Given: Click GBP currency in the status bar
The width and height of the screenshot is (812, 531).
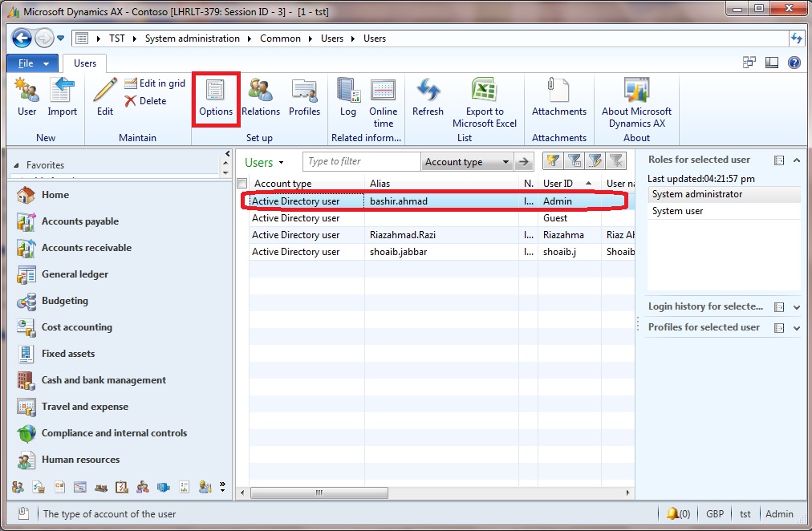Looking at the screenshot, I should click(715, 514).
